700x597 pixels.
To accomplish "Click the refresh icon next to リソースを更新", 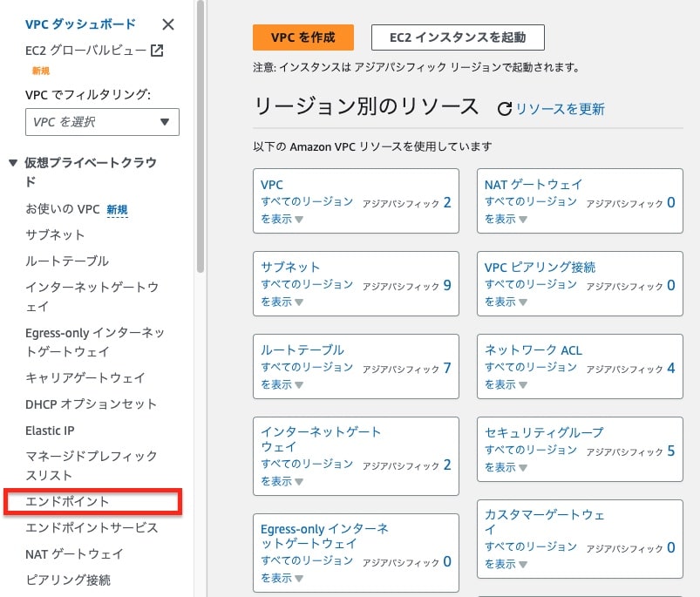I will coord(505,109).
